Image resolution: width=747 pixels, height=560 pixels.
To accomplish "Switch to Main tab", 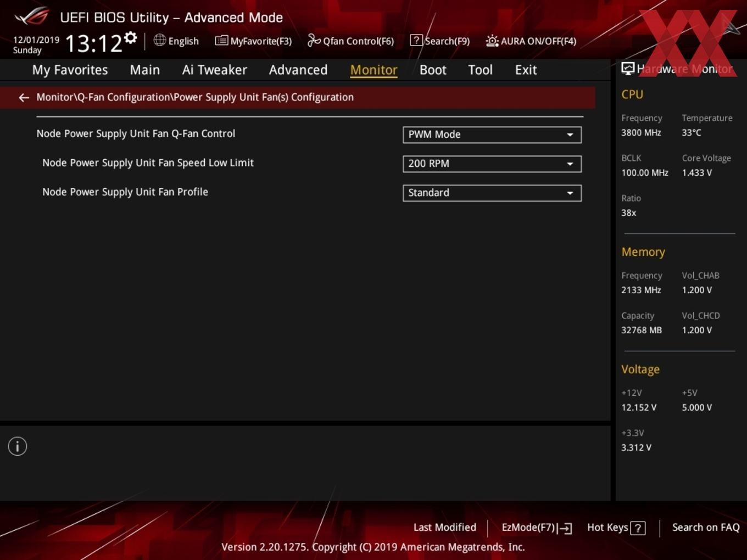I will [x=145, y=70].
